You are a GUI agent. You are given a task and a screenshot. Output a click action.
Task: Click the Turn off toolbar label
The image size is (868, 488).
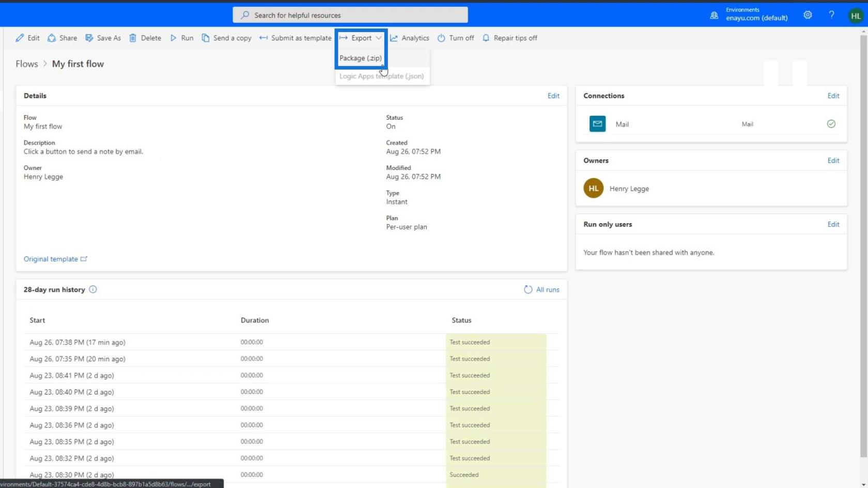[x=461, y=38]
